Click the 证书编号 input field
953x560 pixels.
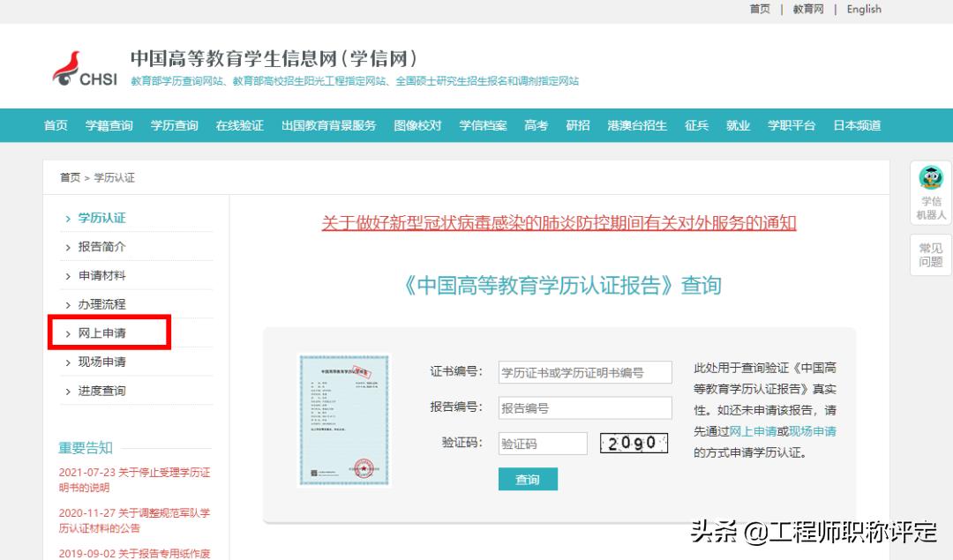pyautogui.click(x=584, y=371)
